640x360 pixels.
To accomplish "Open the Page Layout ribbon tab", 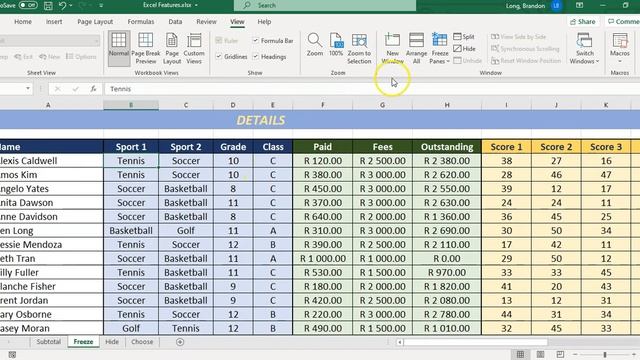I will pyautogui.click(x=95, y=22).
